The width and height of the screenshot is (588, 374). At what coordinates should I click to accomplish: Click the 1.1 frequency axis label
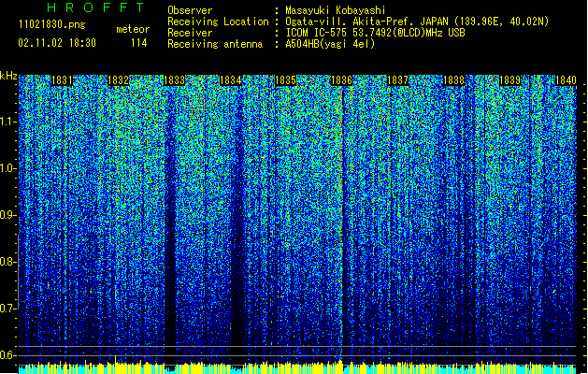click(8, 122)
